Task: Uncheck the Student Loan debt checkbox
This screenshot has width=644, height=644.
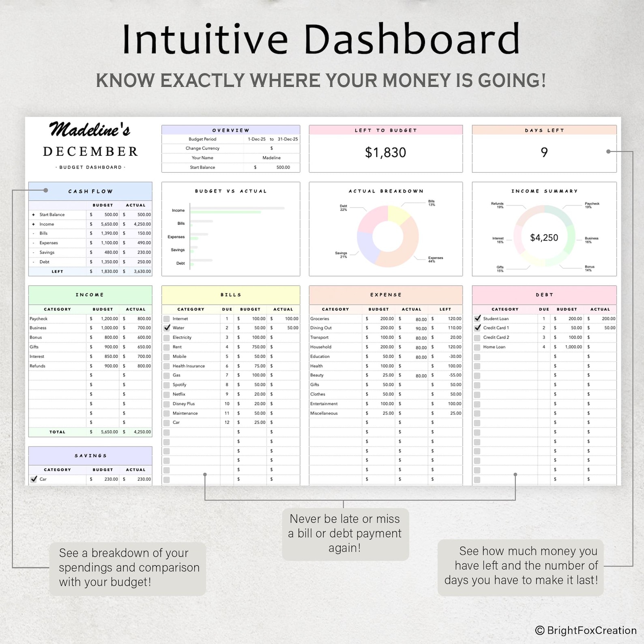Action: (477, 318)
